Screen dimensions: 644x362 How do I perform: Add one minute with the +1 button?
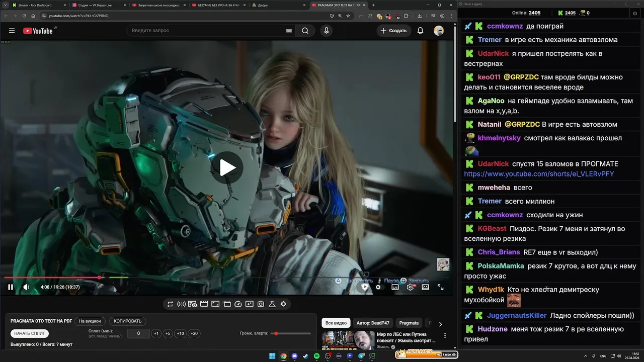pyautogui.click(x=156, y=333)
